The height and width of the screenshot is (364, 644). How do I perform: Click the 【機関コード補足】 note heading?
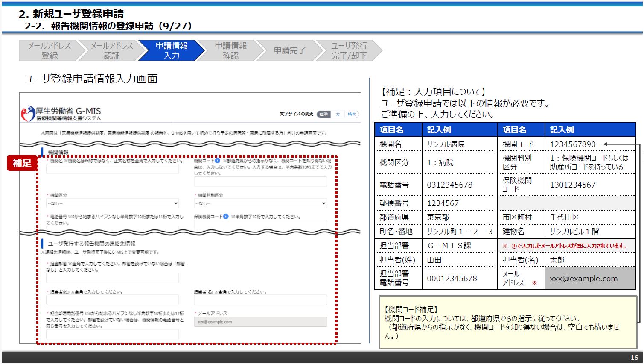(411, 309)
